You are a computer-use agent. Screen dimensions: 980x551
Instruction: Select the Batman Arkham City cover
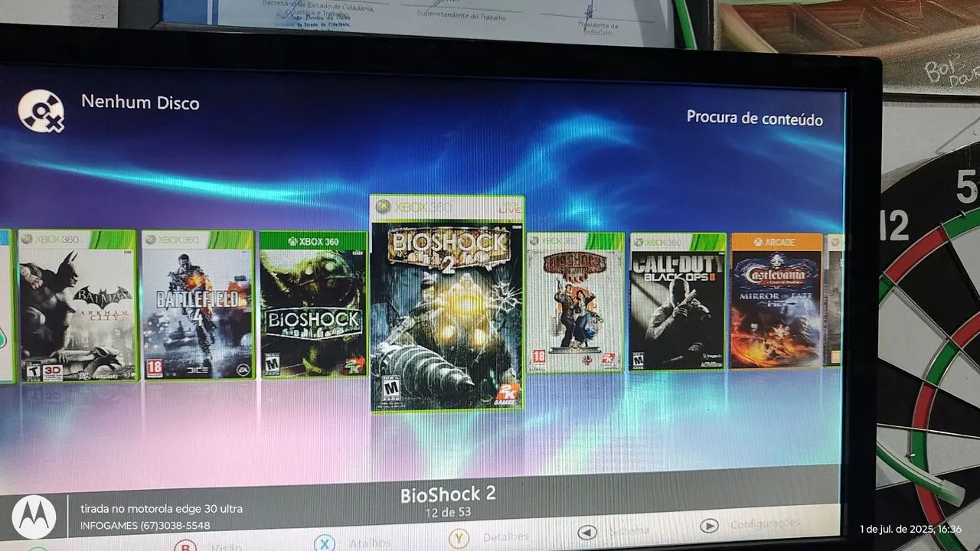click(77, 305)
